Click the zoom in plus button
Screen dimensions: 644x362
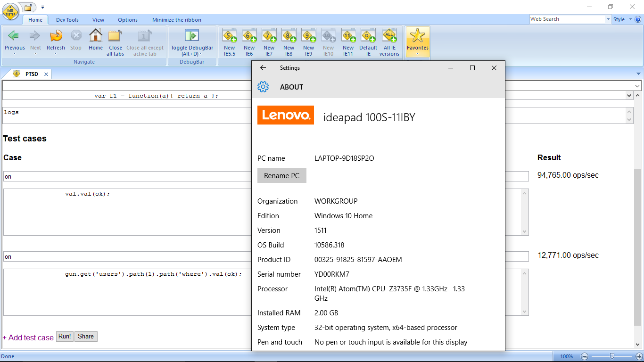pyautogui.click(x=639, y=356)
